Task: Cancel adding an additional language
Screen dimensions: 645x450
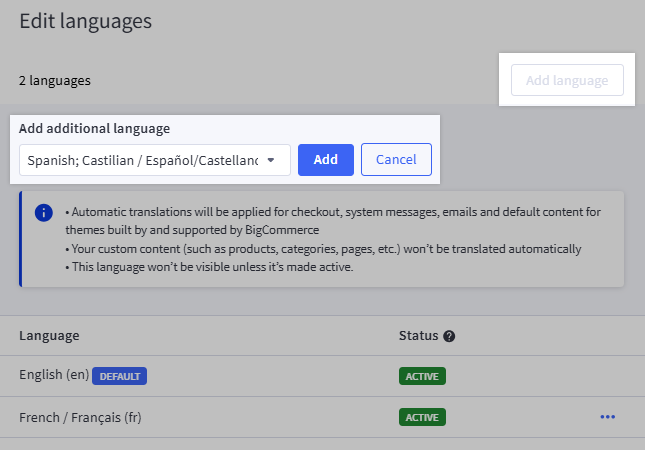Action: 396,160
